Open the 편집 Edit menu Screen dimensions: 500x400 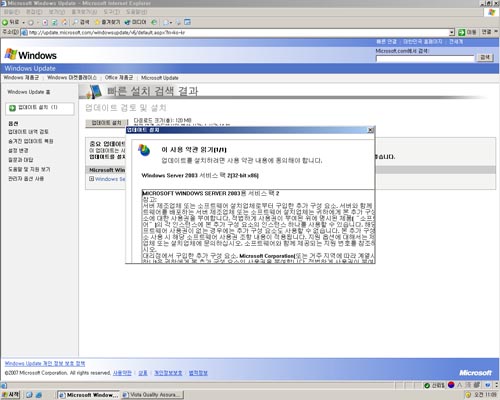(x=34, y=12)
